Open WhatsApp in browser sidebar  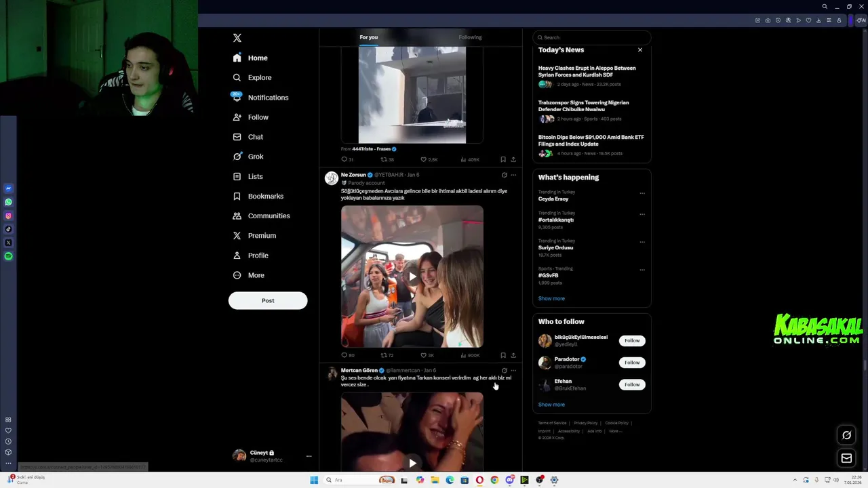[x=8, y=202]
